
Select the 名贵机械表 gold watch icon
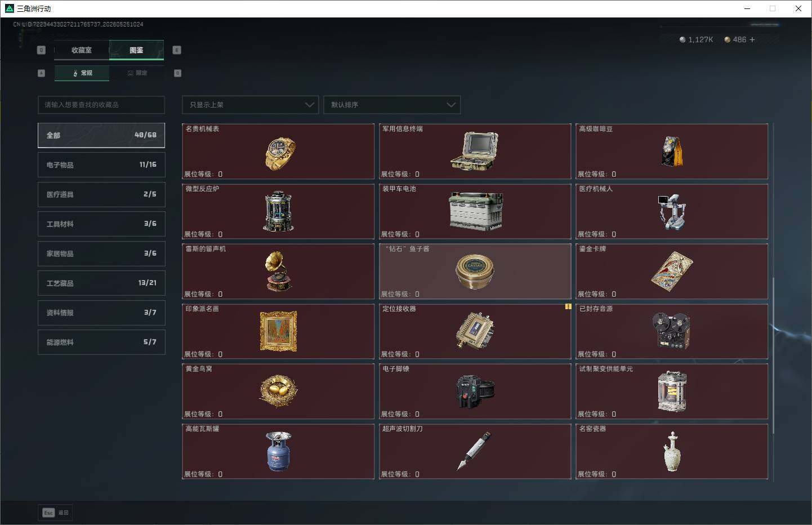[x=280, y=153]
